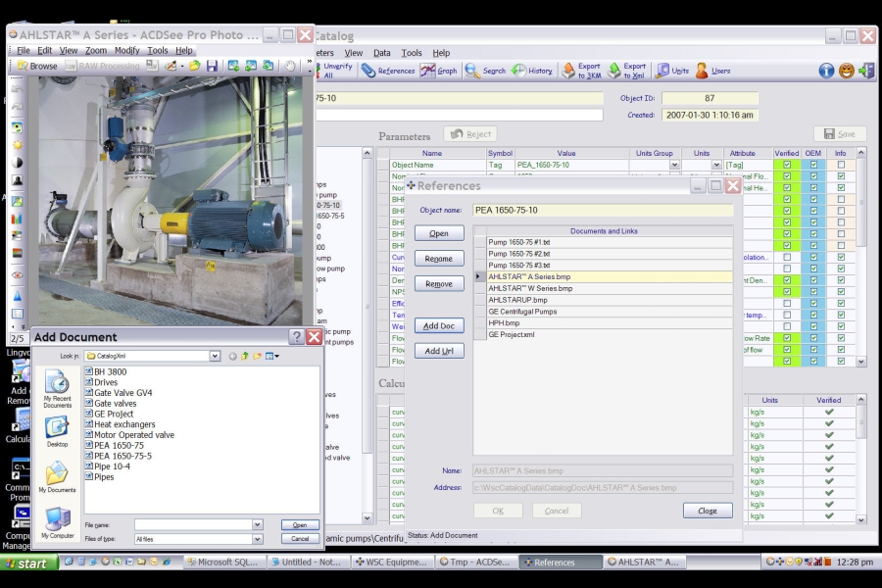Select PEA 1650-75-5 file in Add Document

click(119, 457)
